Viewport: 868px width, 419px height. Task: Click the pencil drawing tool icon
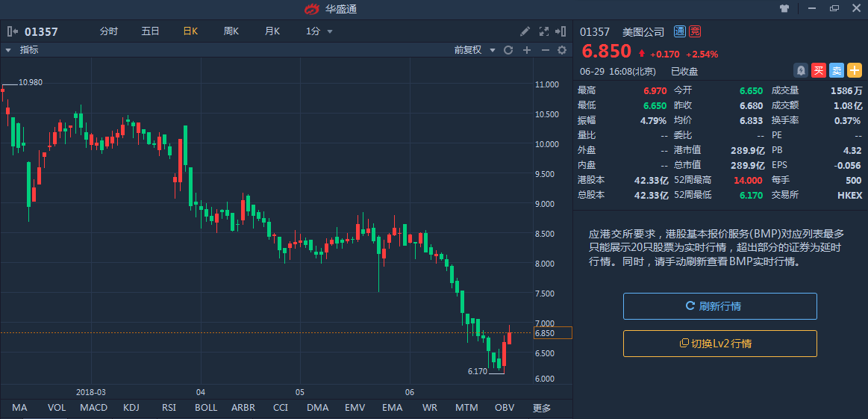click(525, 31)
